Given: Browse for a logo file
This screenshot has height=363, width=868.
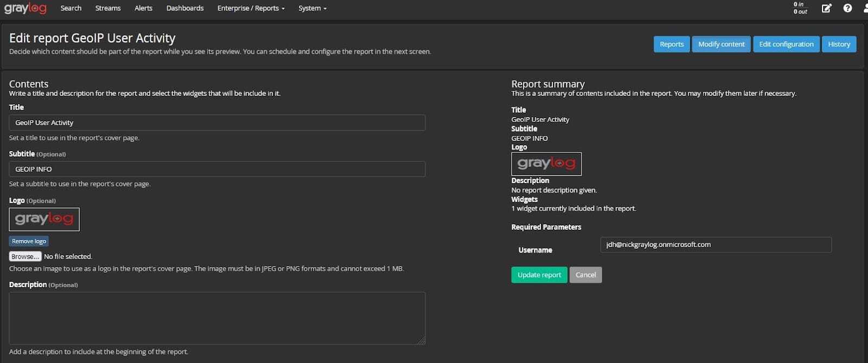Looking at the screenshot, I should click(x=25, y=256).
